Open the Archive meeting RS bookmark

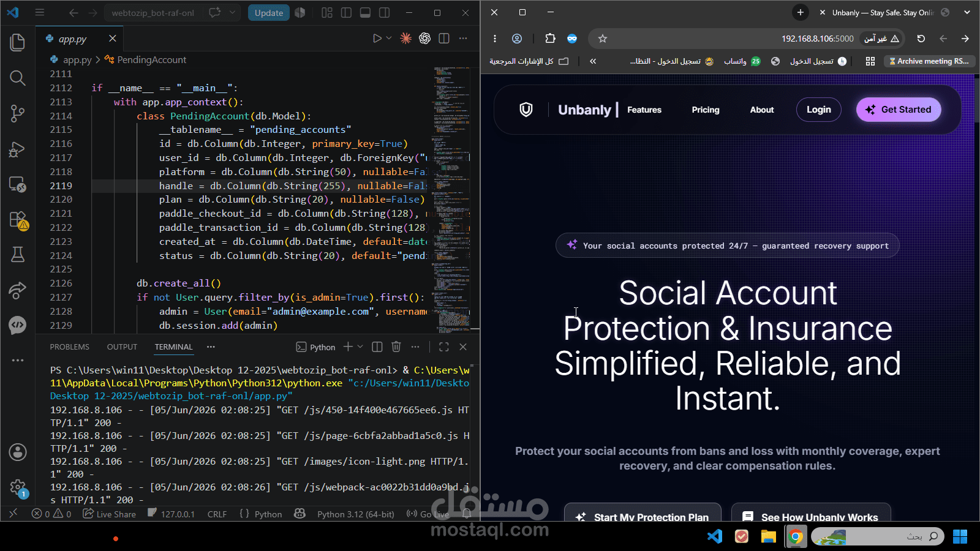[x=929, y=61]
